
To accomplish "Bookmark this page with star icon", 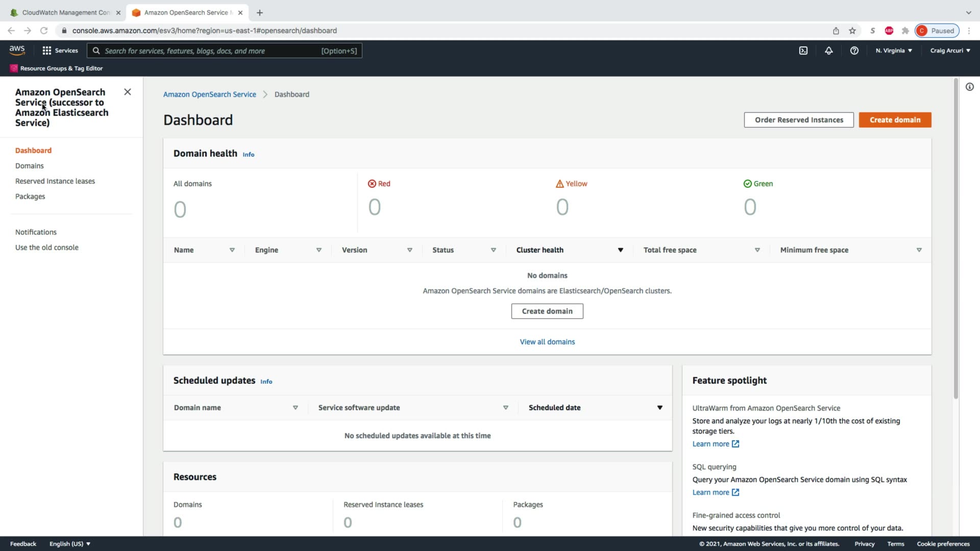I will pyautogui.click(x=852, y=31).
